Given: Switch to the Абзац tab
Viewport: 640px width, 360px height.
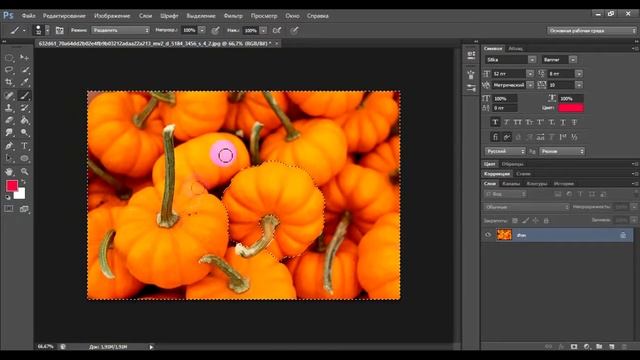Looking at the screenshot, I should point(516,49).
